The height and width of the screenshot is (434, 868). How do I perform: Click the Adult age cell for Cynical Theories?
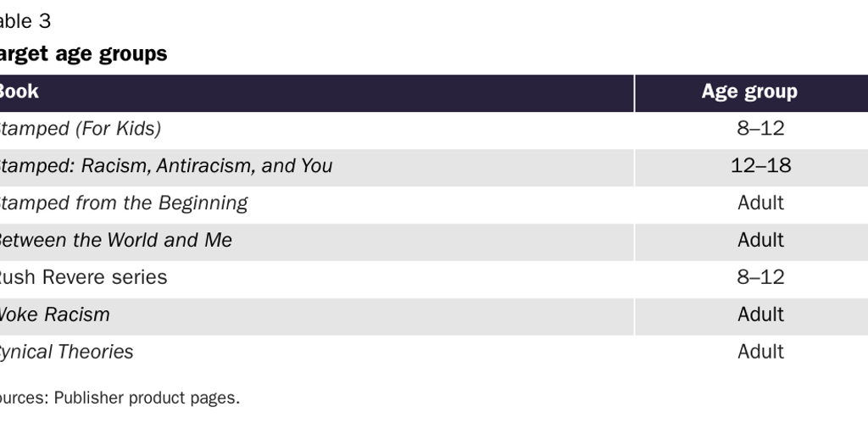click(760, 352)
